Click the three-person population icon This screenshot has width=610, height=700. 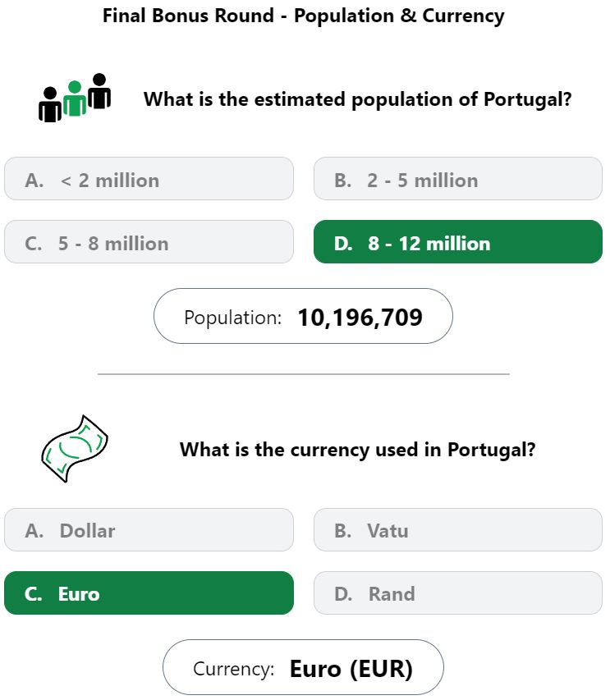coord(75,98)
